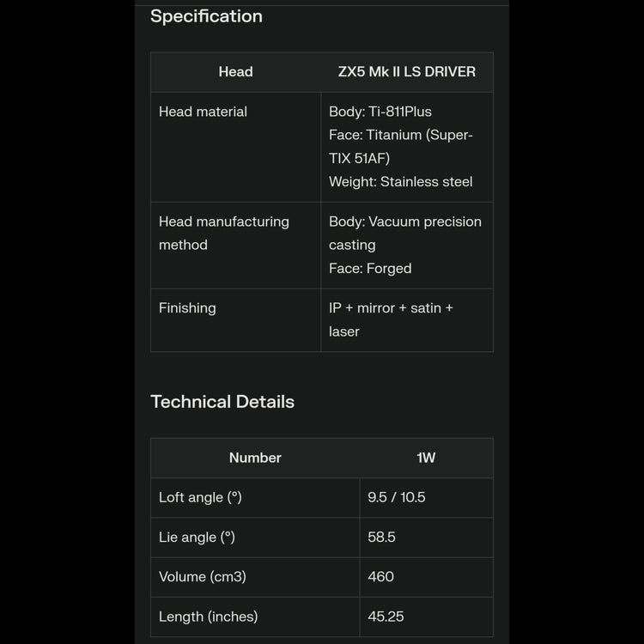Click the 1W column header

point(426,459)
